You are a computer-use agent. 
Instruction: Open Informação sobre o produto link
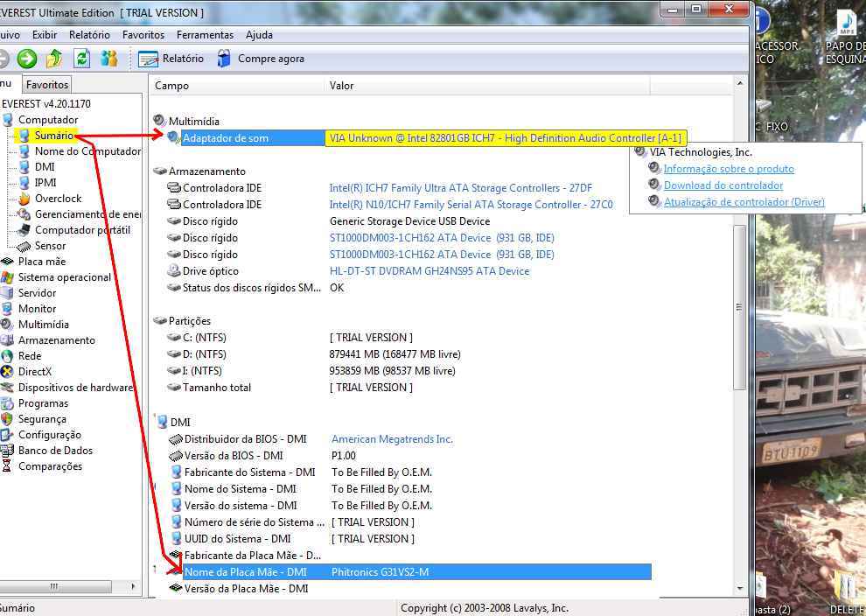pos(729,169)
